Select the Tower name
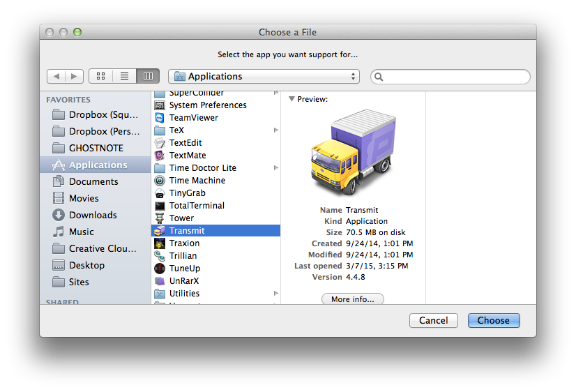Viewport: 576px width, 392px height. [x=181, y=218]
